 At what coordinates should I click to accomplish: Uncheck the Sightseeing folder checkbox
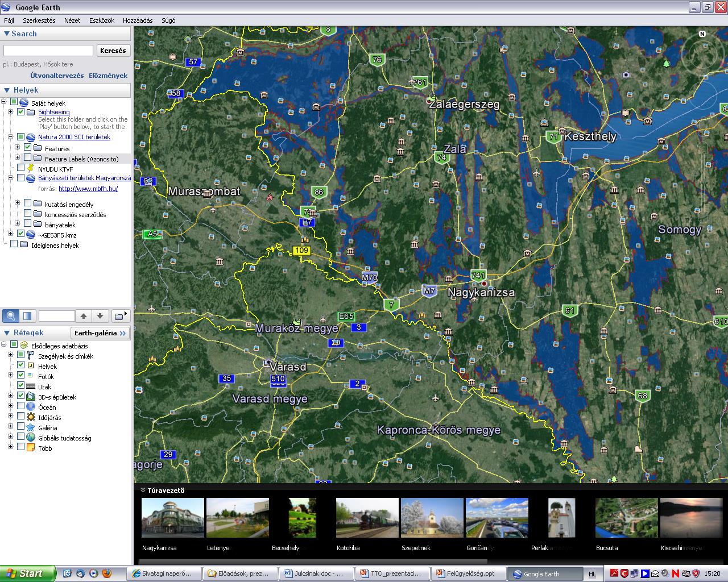coord(21,112)
